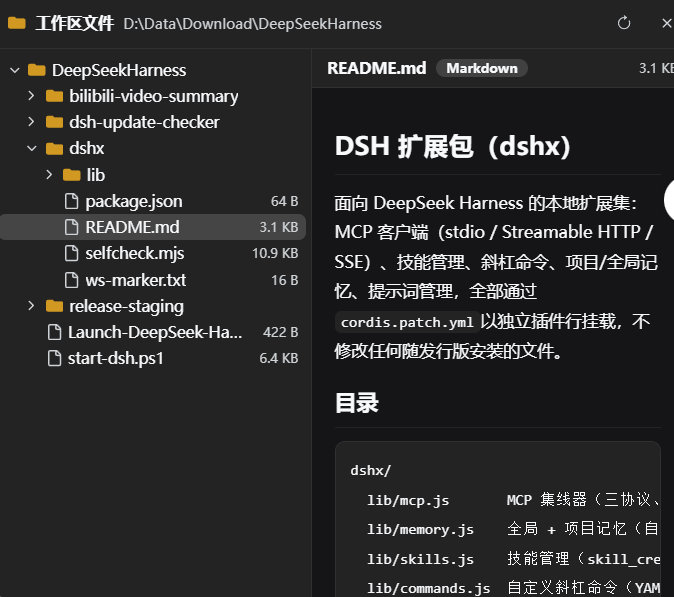Click the 工作区文件 panel title
The width and height of the screenshot is (674, 597).
click(74, 23)
